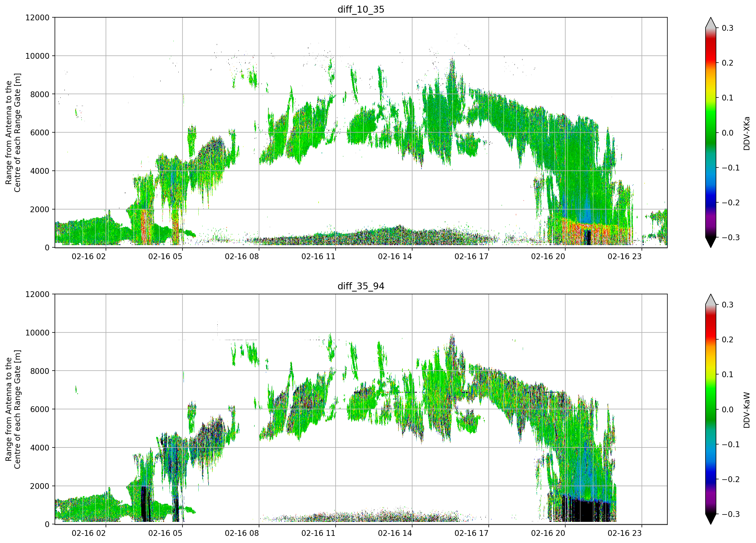Click the 6000 tick on diff_35_94 y-axis
This screenshot has height=543, width=756.
click(40, 409)
